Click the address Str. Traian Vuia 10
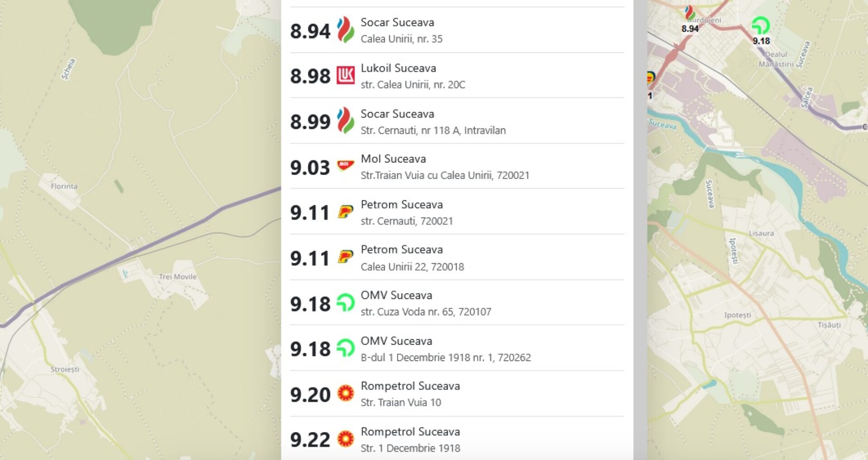 401,402
